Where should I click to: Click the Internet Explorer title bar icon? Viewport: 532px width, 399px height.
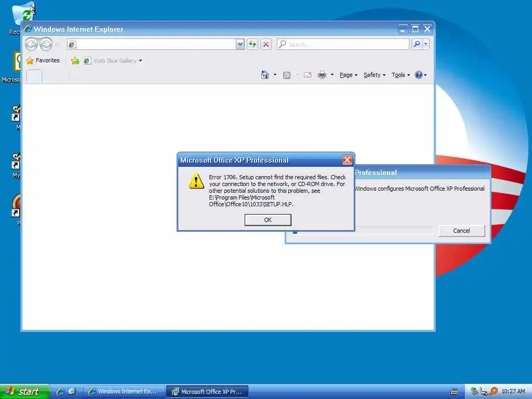pyautogui.click(x=28, y=29)
